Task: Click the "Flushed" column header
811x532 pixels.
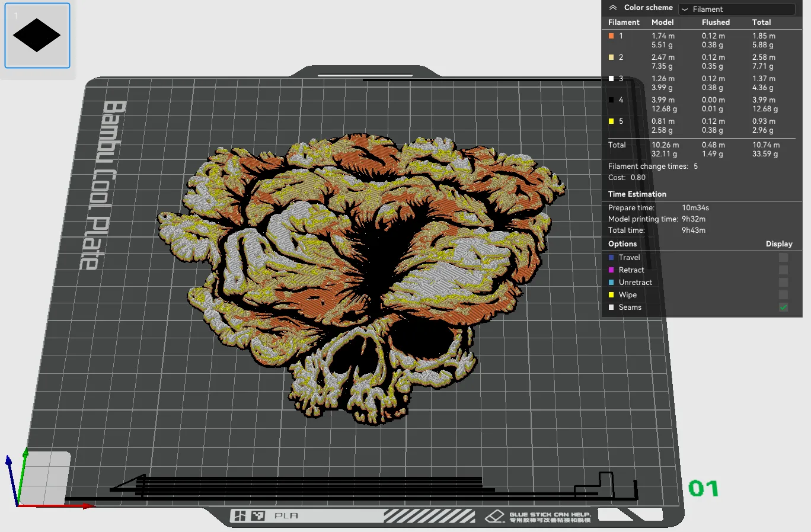Action: [716, 23]
